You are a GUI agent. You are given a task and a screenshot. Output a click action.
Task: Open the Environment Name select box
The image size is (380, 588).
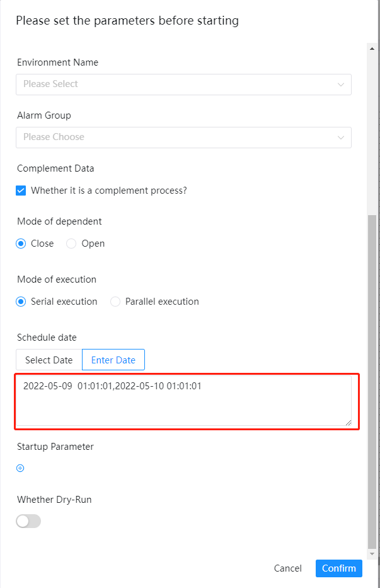[176, 85]
